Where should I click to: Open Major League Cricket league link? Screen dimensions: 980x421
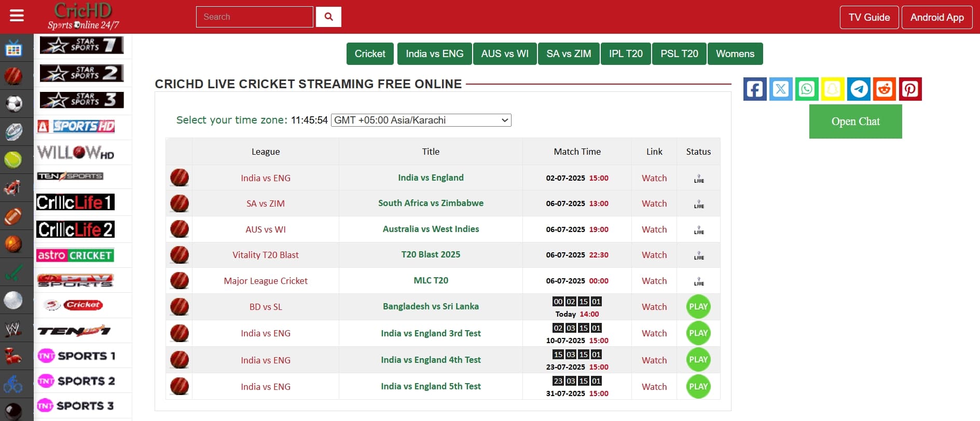[x=266, y=281]
